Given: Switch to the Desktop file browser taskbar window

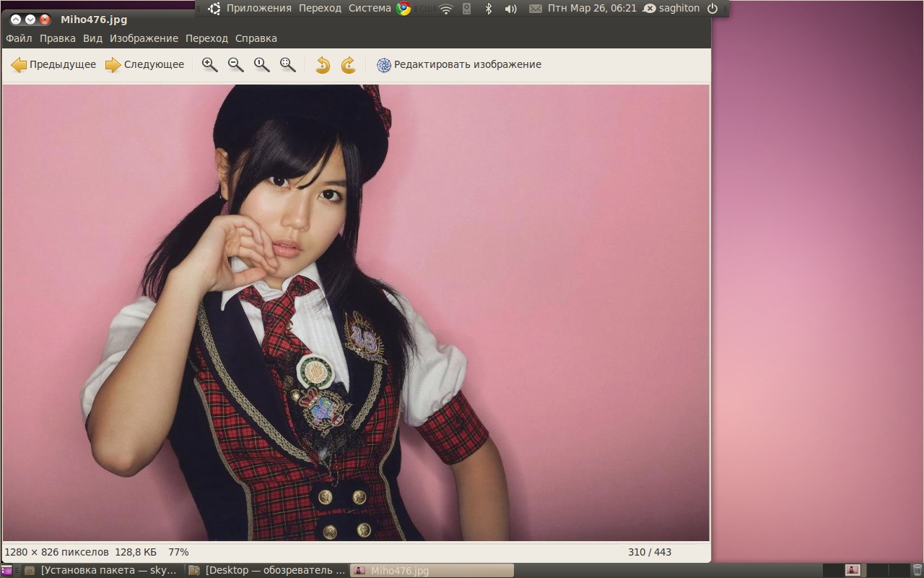Looking at the screenshot, I should click(x=268, y=571).
